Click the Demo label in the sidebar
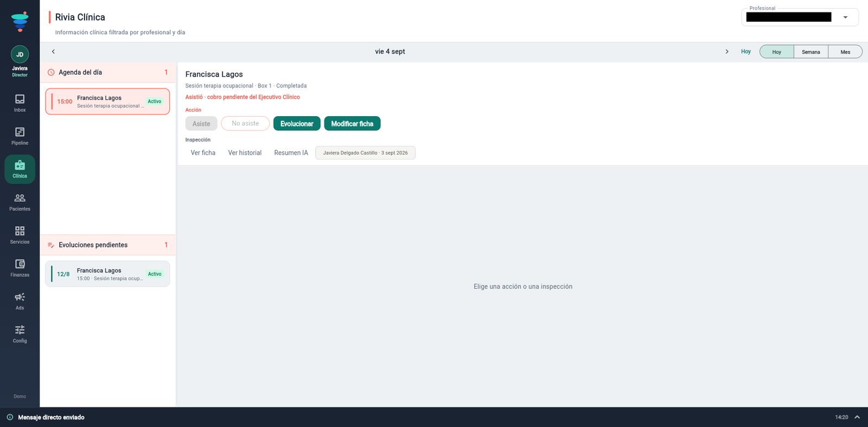This screenshot has height=427, width=868. tap(20, 397)
